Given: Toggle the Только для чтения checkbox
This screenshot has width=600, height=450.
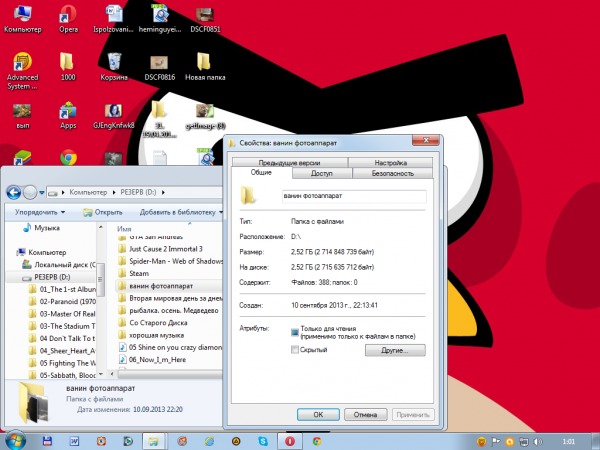Looking at the screenshot, I should 295,332.
